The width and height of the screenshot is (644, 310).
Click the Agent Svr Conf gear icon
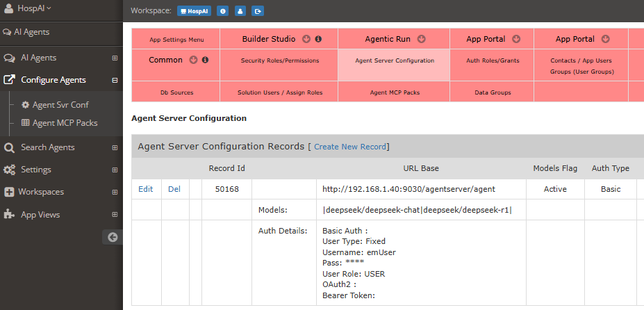pyautogui.click(x=26, y=105)
